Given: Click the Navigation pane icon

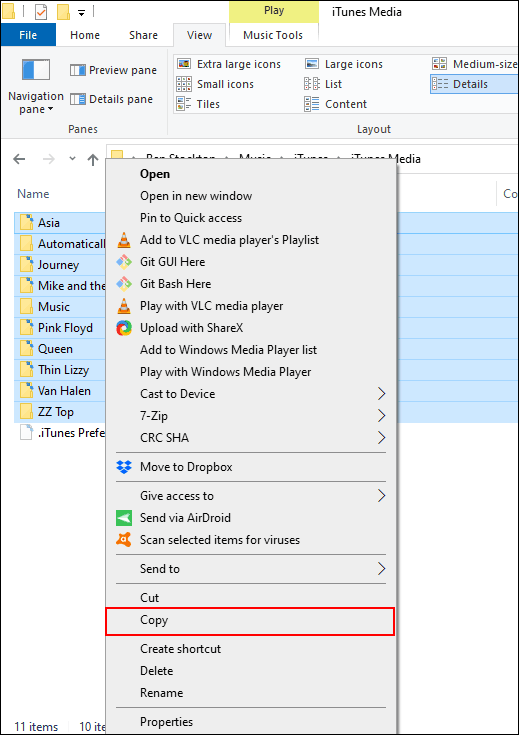Looking at the screenshot, I should pyautogui.click(x=36, y=70).
